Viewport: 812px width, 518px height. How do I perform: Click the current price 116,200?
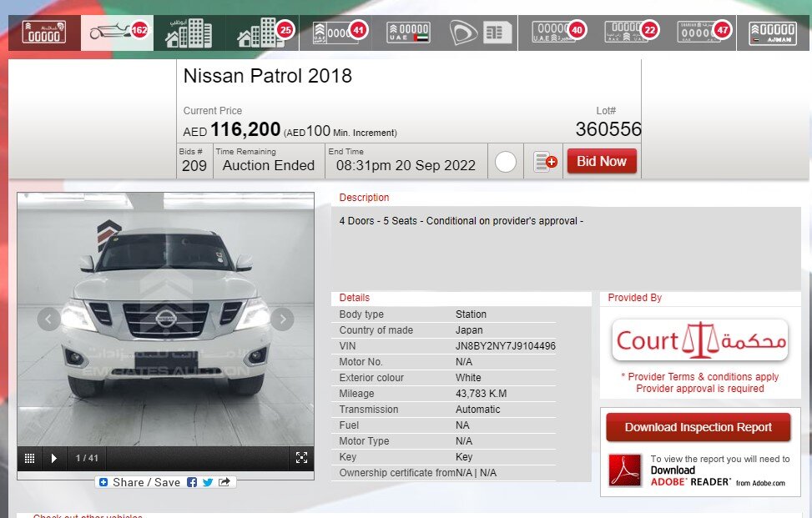coord(245,129)
